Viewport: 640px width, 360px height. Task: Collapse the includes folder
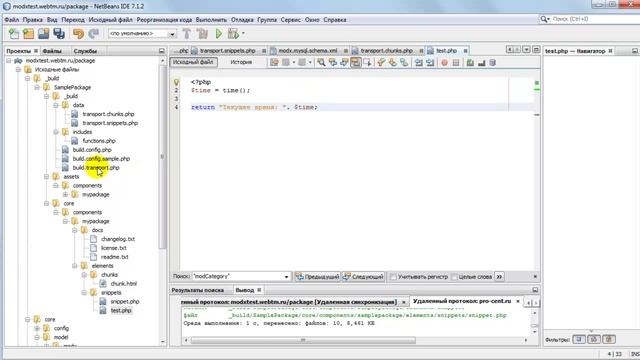pyautogui.click(x=56, y=132)
